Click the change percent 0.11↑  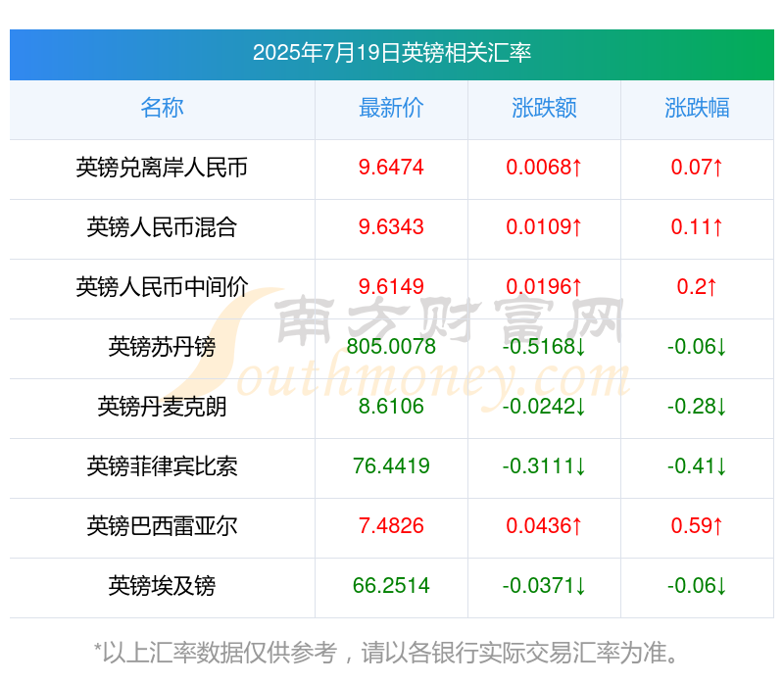tap(697, 227)
